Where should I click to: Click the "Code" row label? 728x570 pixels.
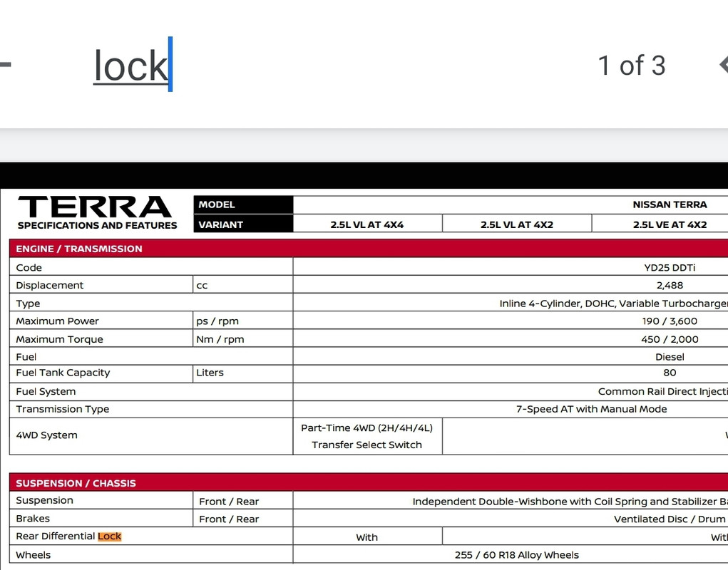tap(29, 268)
